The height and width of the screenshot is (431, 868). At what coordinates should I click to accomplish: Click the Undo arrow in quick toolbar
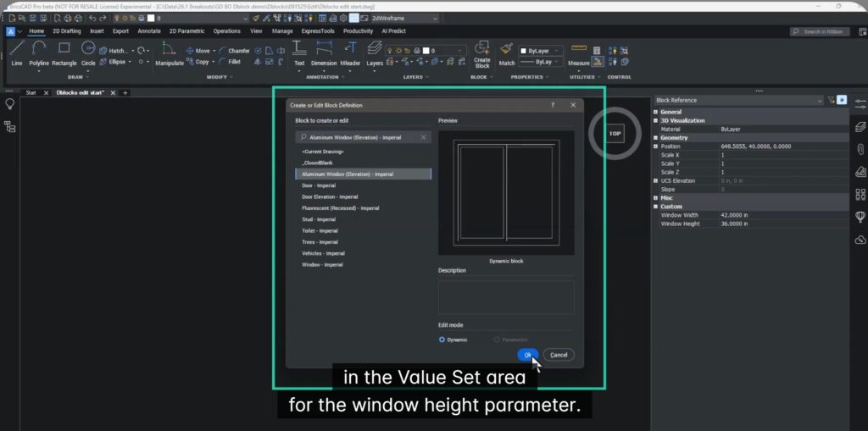[x=93, y=19]
